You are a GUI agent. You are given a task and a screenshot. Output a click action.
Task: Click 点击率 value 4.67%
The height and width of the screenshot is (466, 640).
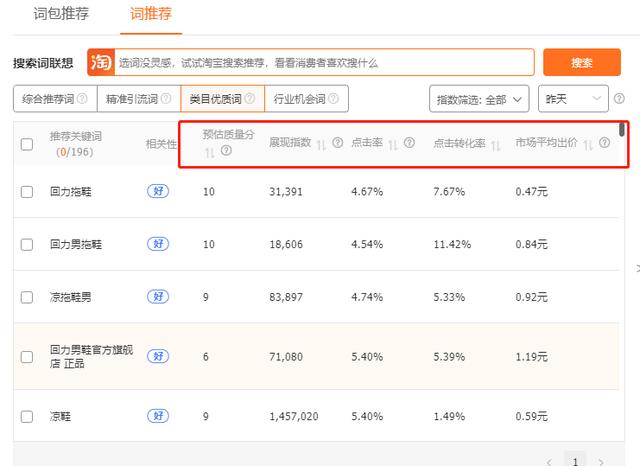coord(367,191)
